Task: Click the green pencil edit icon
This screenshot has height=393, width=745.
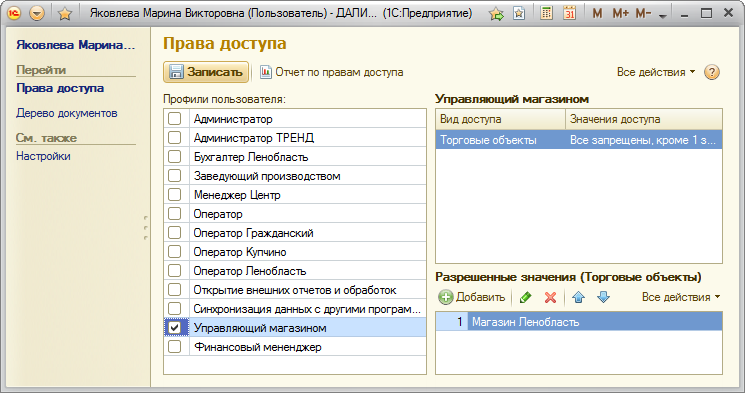Action: (525, 297)
